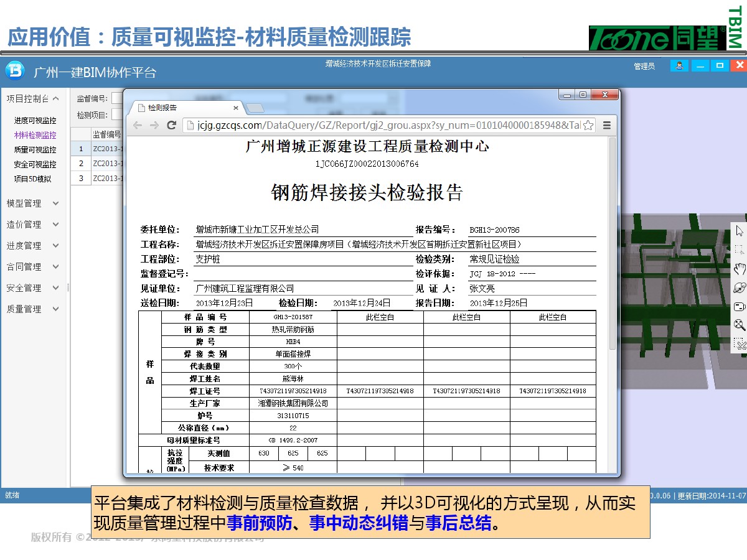Image resolution: width=747 pixels, height=560 pixels.
Task: Select the orbit rotate view tool
Action: click(739, 287)
